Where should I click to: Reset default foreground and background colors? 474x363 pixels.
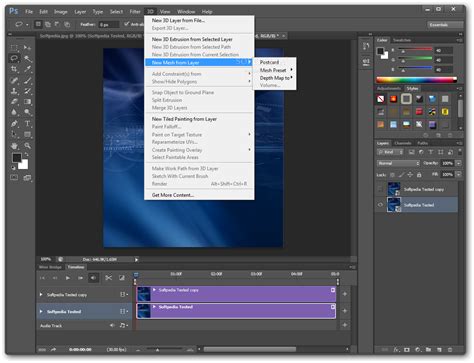coord(13,168)
